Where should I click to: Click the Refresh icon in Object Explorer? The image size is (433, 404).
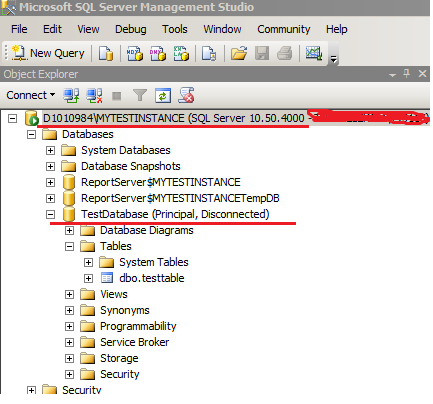[x=163, y=96]
